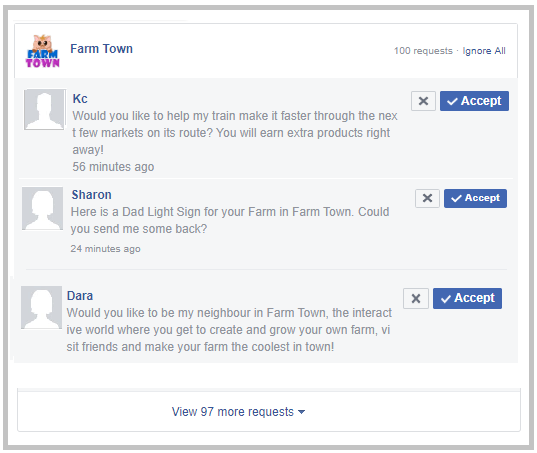Visit Kc's profile via name
537x453 pixels.
80,99
